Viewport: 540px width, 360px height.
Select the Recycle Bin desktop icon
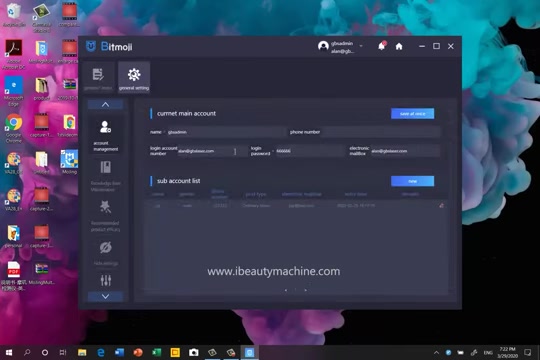[14, 15]
